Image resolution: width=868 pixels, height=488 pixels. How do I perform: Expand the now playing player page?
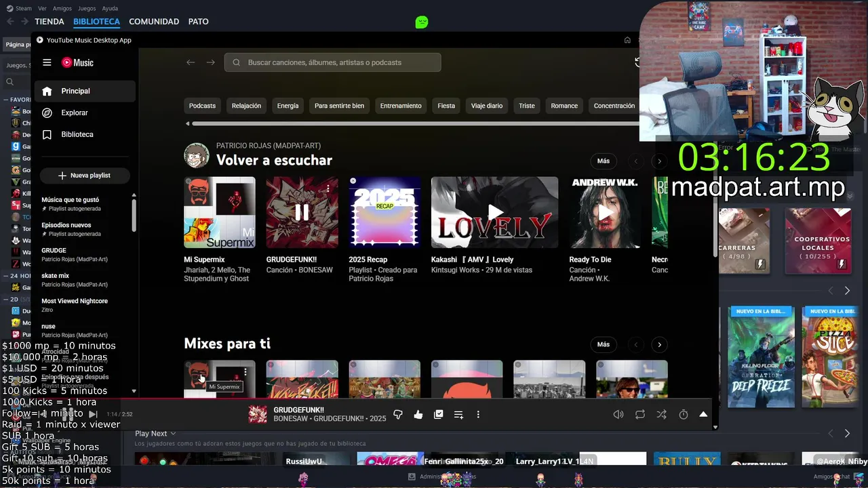pyautogui.click(x=703, y=414)
